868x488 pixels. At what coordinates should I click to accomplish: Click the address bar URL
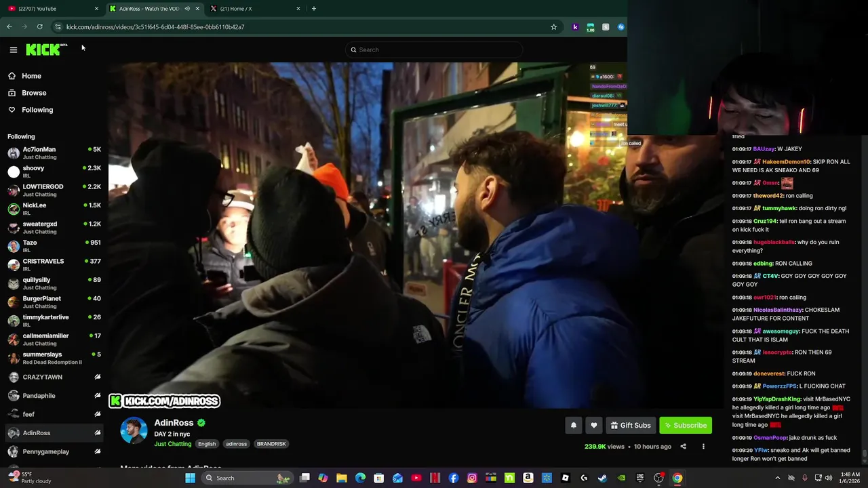tap(155, 27)
